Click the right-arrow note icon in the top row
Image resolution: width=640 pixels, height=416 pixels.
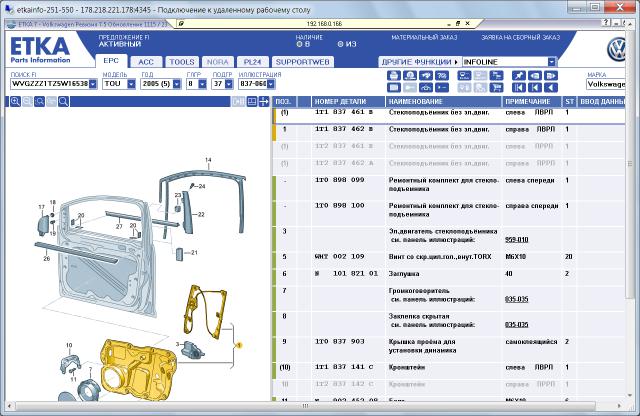click(551, 76)
